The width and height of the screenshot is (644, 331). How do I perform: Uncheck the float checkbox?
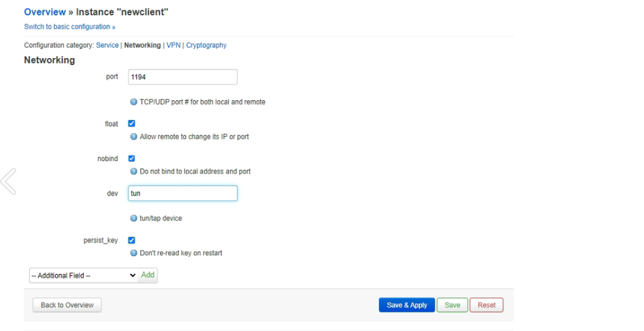coord(132,123)
